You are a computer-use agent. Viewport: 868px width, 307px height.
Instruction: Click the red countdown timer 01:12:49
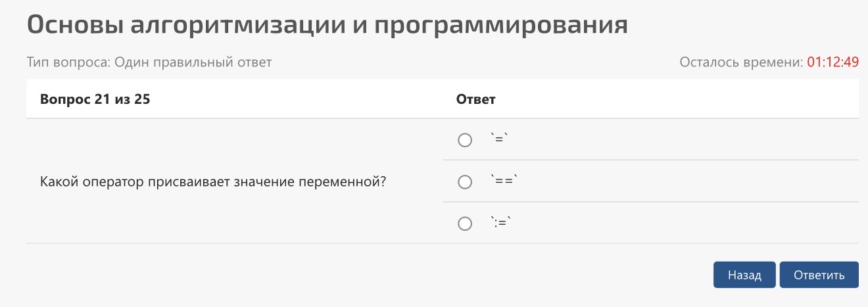(833, 62)
